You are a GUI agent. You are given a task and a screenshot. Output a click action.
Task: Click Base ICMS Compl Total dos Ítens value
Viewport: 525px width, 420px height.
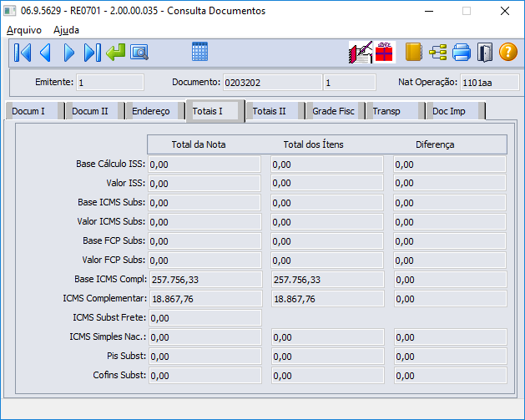pos(328,280)
